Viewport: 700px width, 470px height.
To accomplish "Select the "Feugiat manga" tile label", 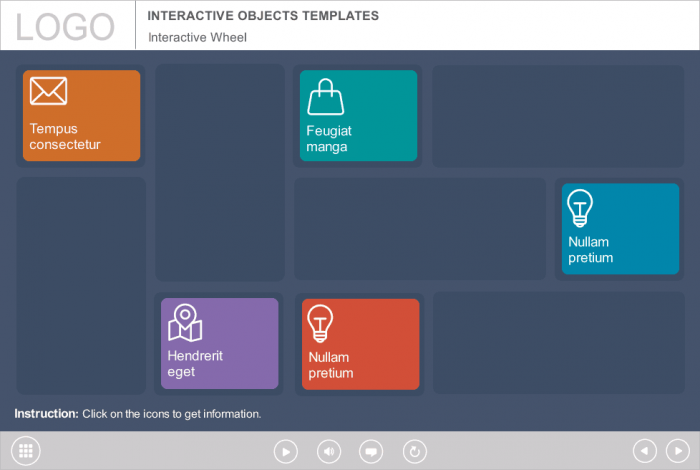I will point(329,139).
